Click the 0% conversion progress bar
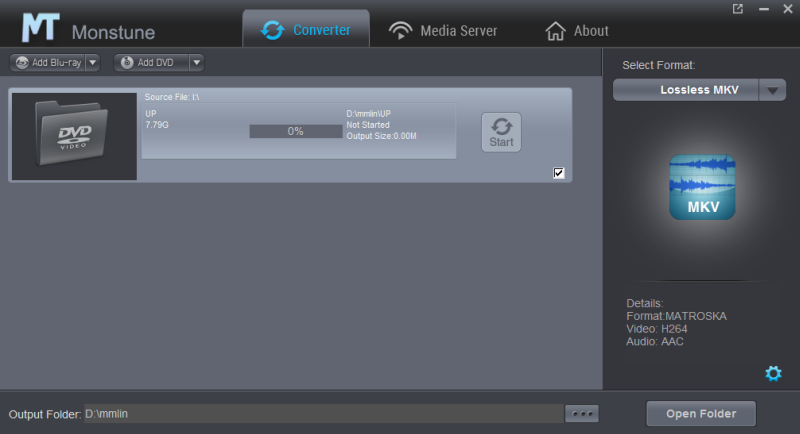Screen dimensions: 800x434 pyautogui.click(x=295, y=131)
